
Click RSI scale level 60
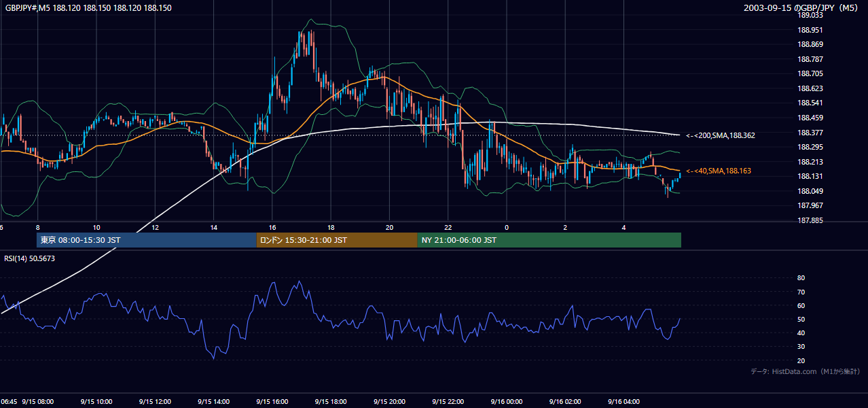801,305
